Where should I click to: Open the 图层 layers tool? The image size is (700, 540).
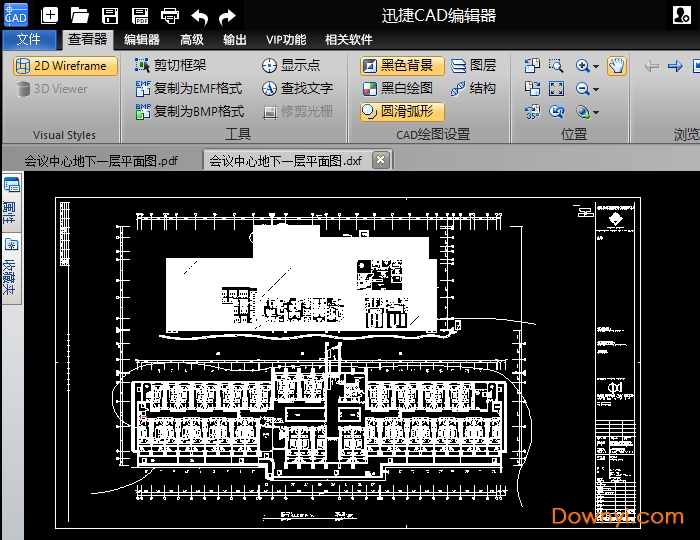coord(473,66)
